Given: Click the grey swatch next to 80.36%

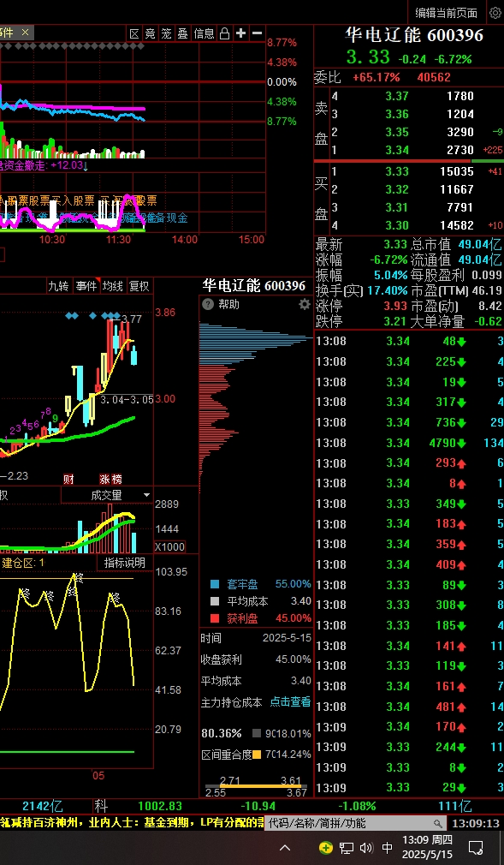Looking at the screenshot, I should click(x=257, y=734).
